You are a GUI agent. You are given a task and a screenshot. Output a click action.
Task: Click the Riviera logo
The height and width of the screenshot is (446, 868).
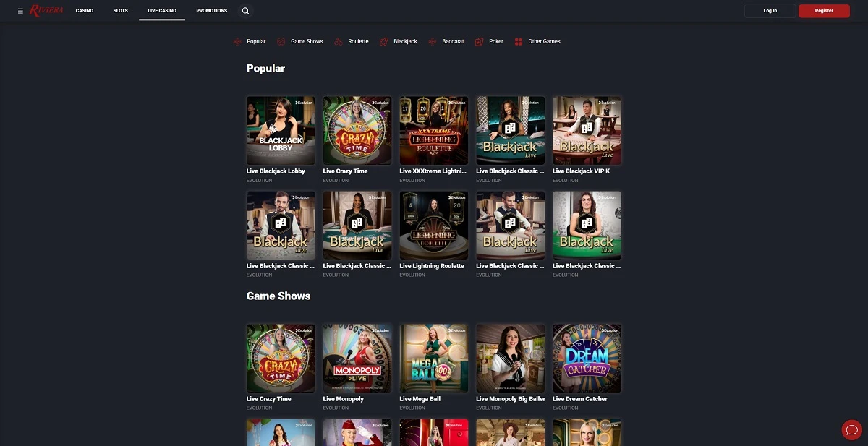(47, 11)
